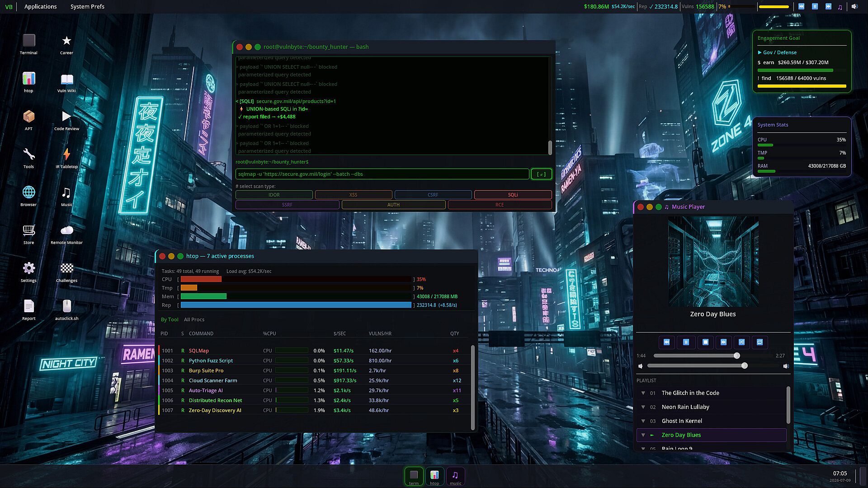Focus the music taskbar icon
Screen dimensions: 868x488
click(x=455, y=476)
